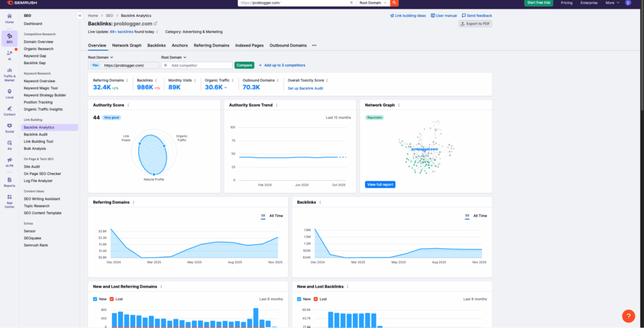Open the AI section icon

[x=9, y=55]
